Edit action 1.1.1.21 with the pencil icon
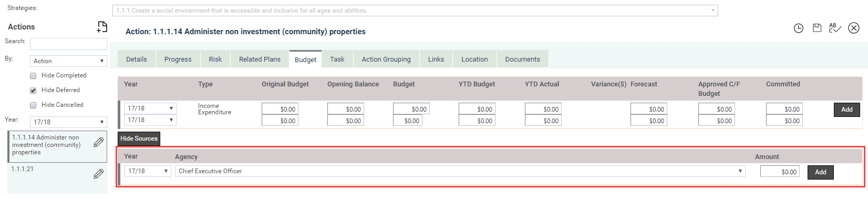Image resolution: width=868 pixels, height=198 pixels. (98, 174)
